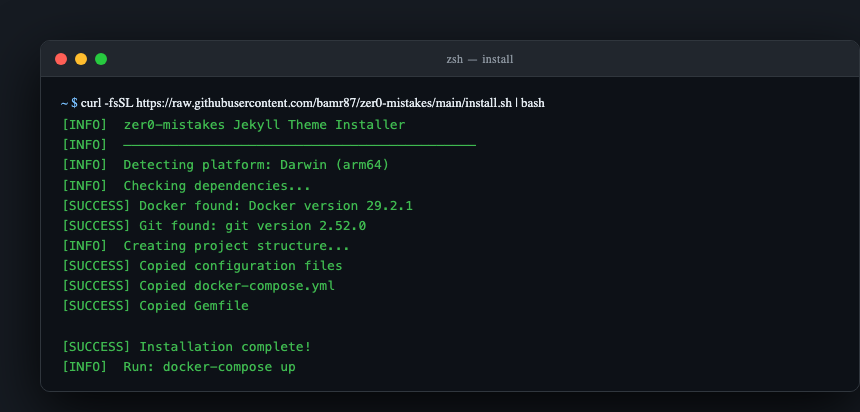The height and width of the screenshot is (412, 860).
Task: Click the 'Detecting platform: Darwin (arm64)' line
Action: pos(225,165)
